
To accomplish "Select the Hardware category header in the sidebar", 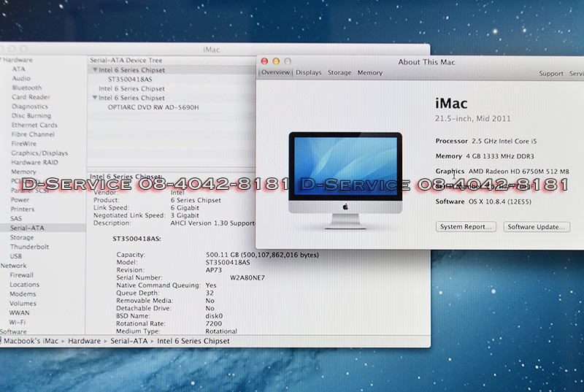I will coord(18,60).
